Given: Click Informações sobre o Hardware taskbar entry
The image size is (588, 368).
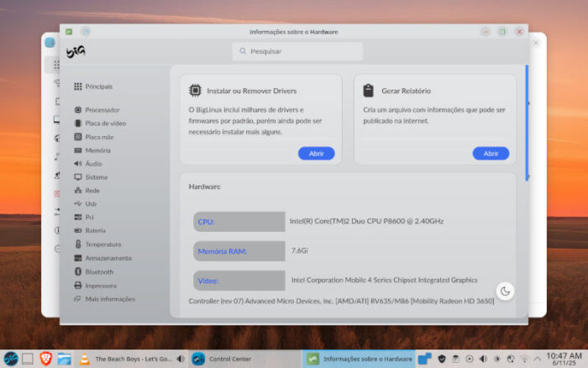Looking at the screenshot, I should click(x=359, y=359).
